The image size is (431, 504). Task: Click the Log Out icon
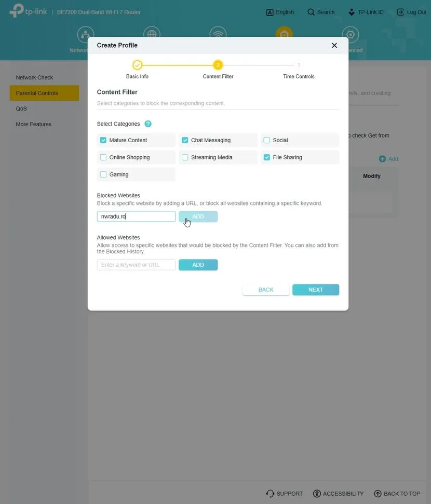tap(400, 12)
